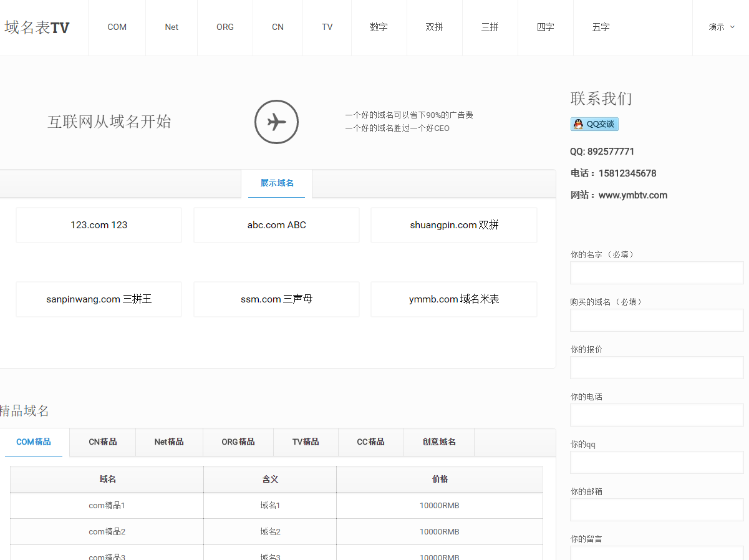Open the 123.com 123 domain card
The image size is (749, 560).
[99, 225]
